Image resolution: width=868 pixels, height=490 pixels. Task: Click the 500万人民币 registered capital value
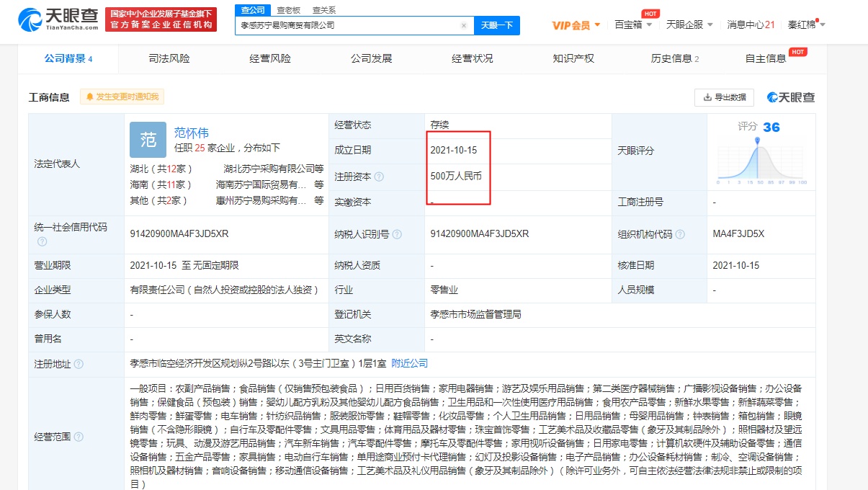456,177
